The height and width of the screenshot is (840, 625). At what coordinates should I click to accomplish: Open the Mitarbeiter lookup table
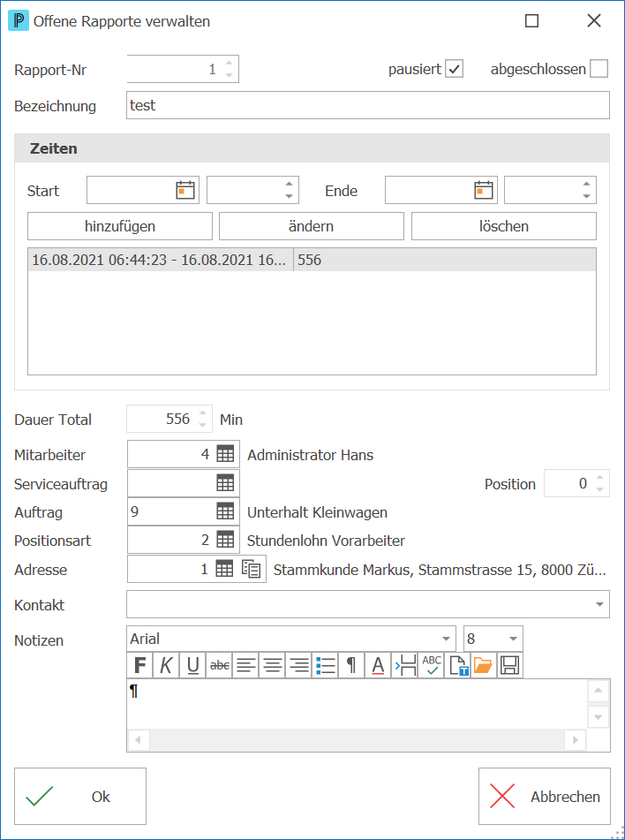[x=225, y=454]
